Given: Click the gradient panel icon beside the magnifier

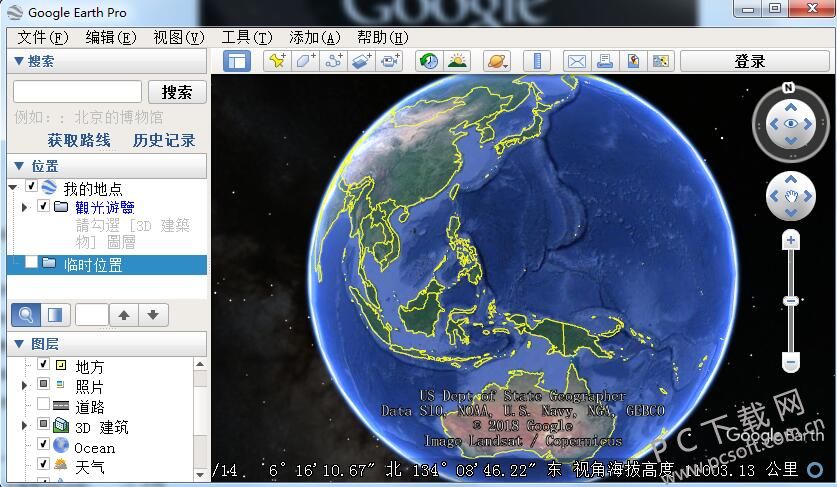Looking at the screenshot, I should (x=55, y=315).
